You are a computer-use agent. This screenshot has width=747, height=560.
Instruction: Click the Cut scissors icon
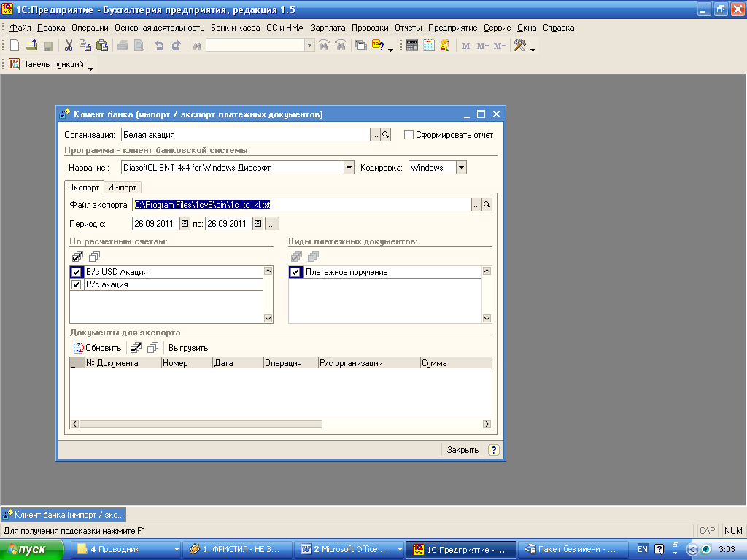click(69, 45)
